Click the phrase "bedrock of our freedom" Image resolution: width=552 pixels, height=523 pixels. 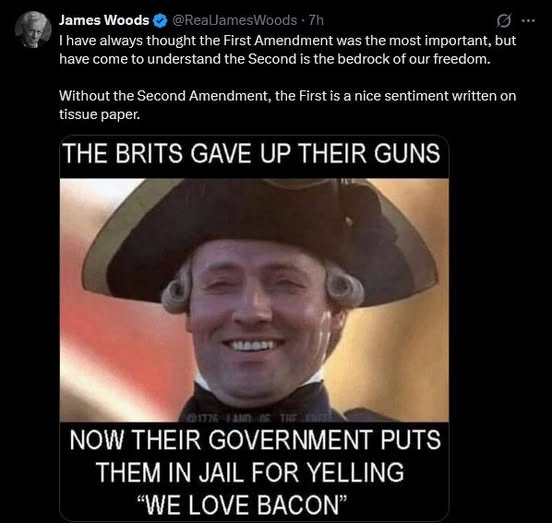click(x=414, y=59)
